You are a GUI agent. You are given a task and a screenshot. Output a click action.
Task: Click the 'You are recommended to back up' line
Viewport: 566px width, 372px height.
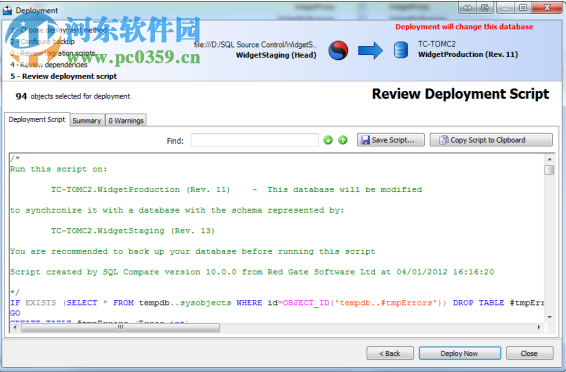pos(193,251)
